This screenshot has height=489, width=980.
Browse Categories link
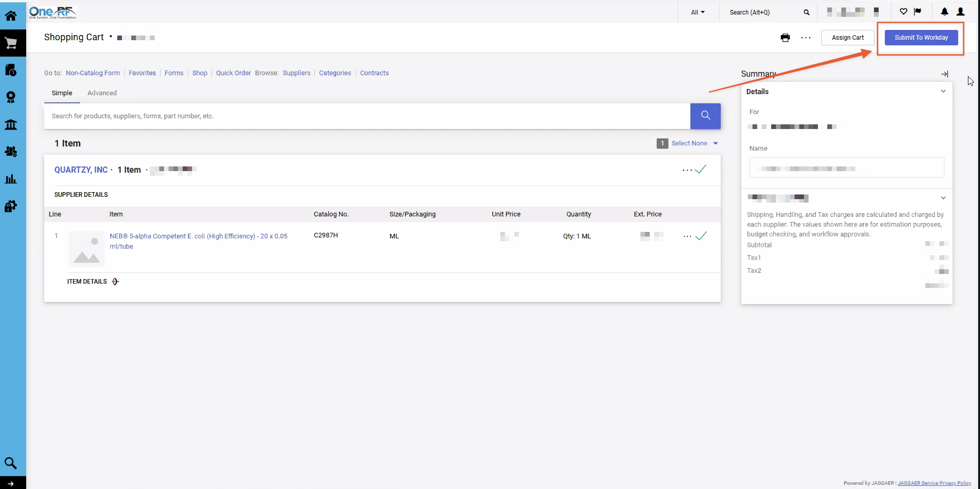pos(335,73)
